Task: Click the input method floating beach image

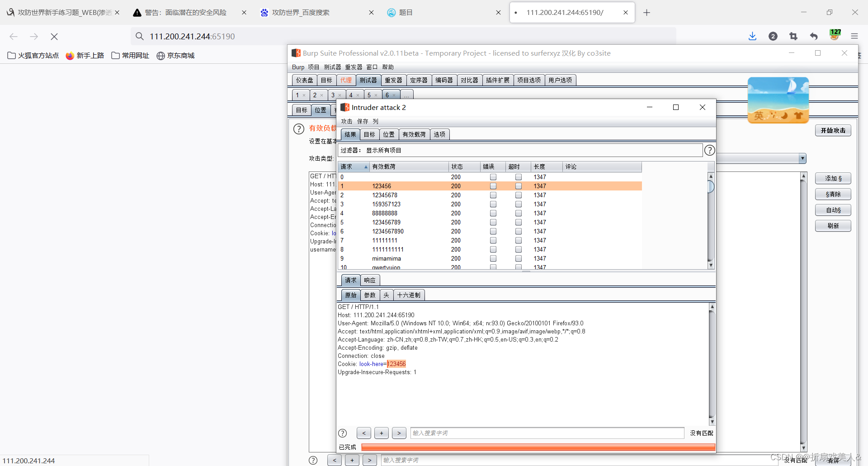Action: click(778, 100)
